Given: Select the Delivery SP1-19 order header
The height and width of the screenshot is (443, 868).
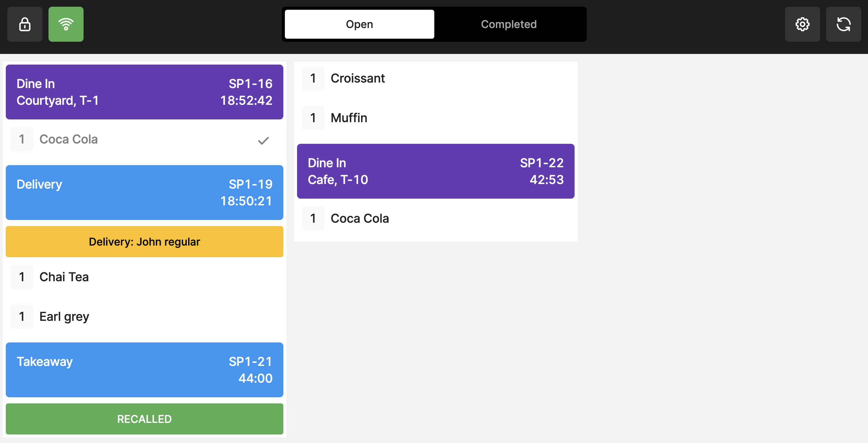Looking at the screenshot, I should coord(144,192).
